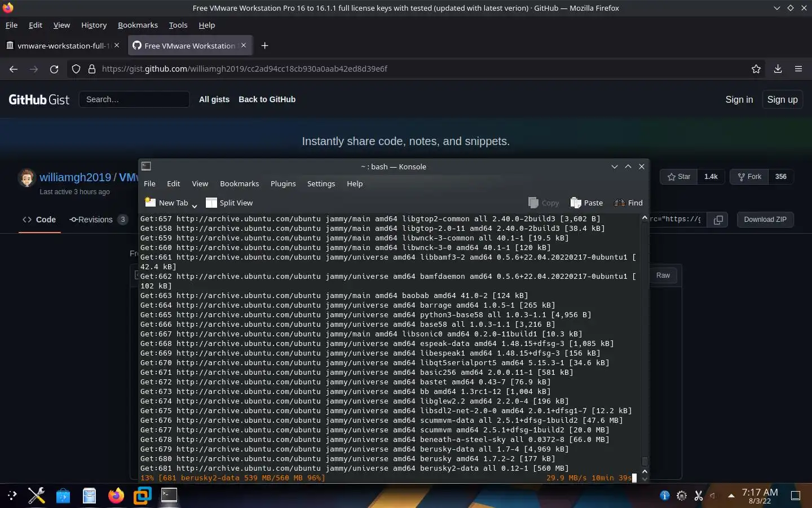Screen dimensions: 812x508
Task: Open Konsole Bookmarks menu
Action: pyautogui.click(x=239, y=183)
